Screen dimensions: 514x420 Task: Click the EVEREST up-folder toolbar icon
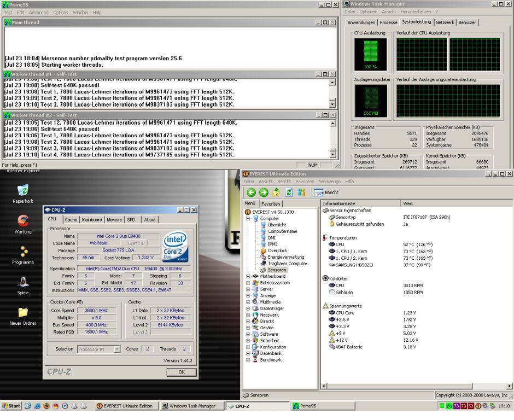[276, 192]
